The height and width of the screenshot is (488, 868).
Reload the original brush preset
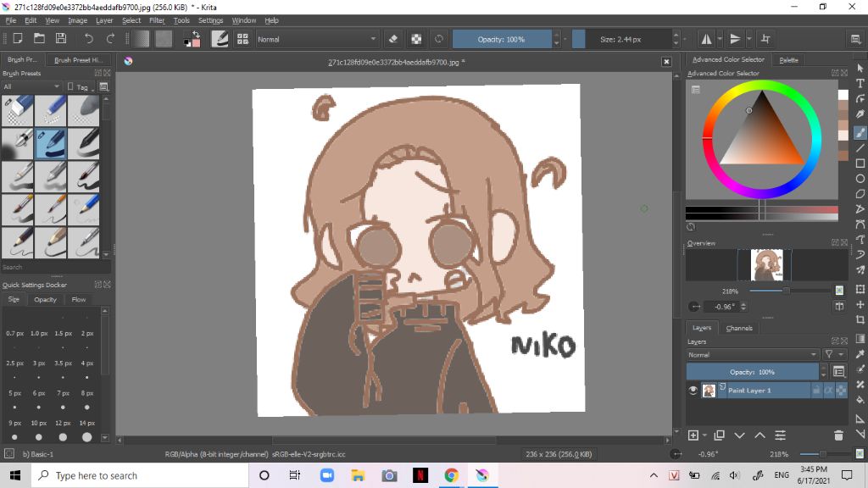(x=439, y=39)
